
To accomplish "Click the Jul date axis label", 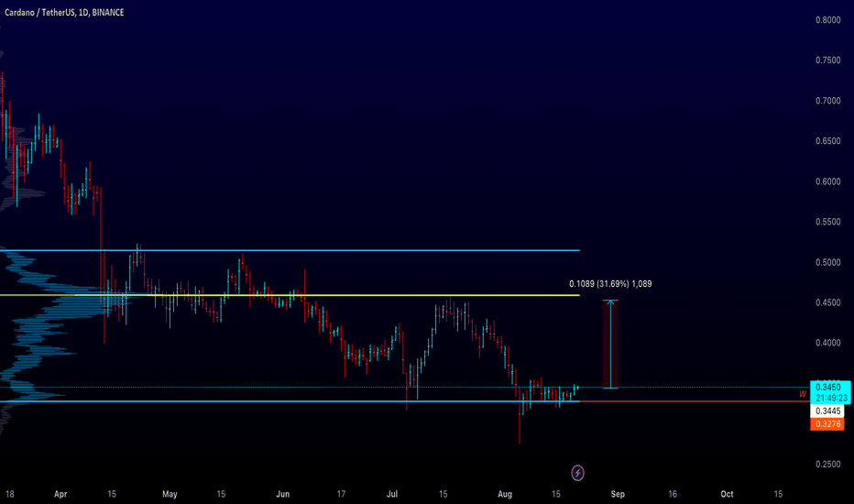I will tap(392, 494).
